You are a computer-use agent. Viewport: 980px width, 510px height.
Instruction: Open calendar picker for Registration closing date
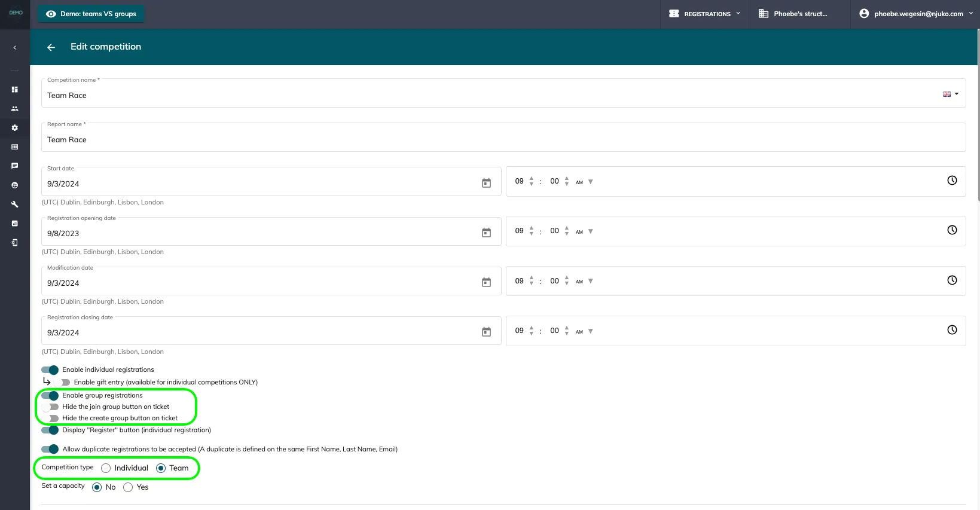[x=486, y=332]
